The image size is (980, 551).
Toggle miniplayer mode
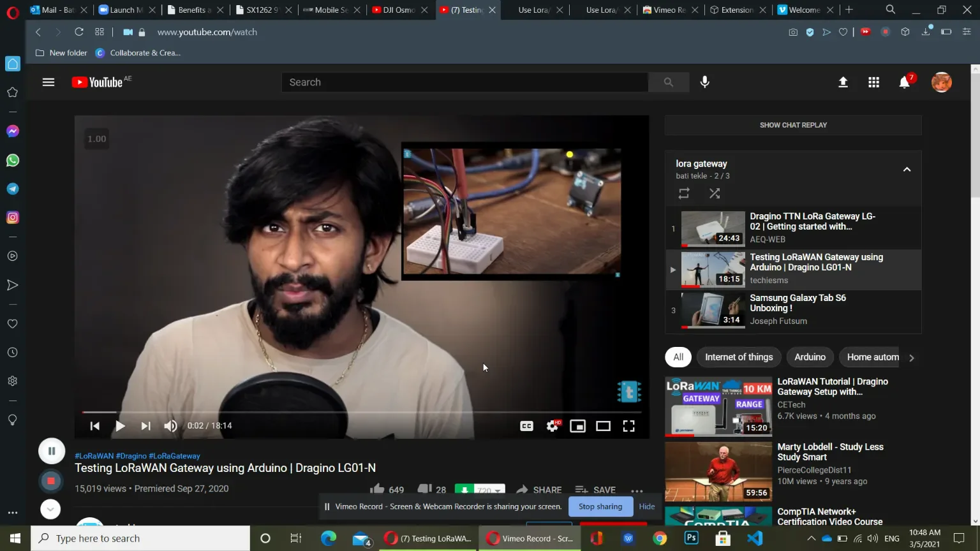point(578,426)
